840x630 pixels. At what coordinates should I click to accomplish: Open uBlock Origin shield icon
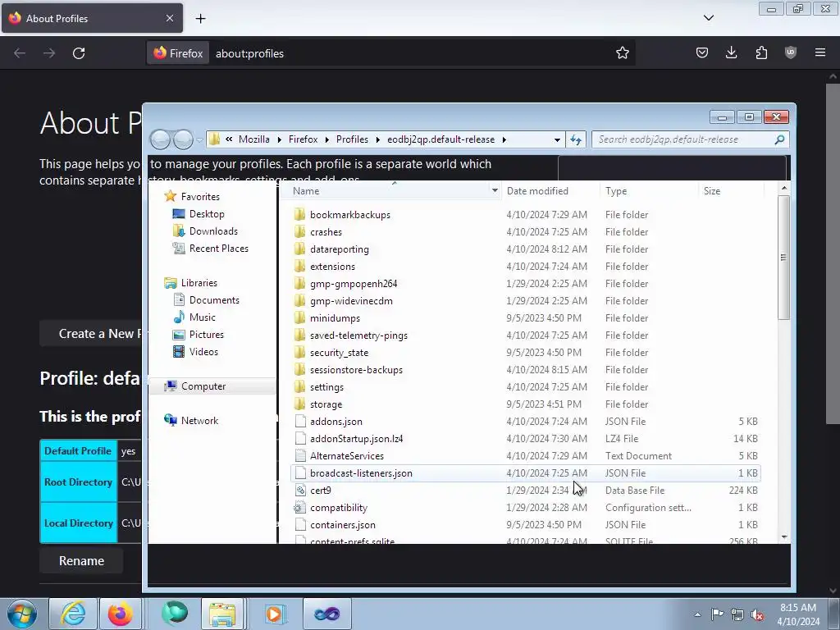coord(791,52)
